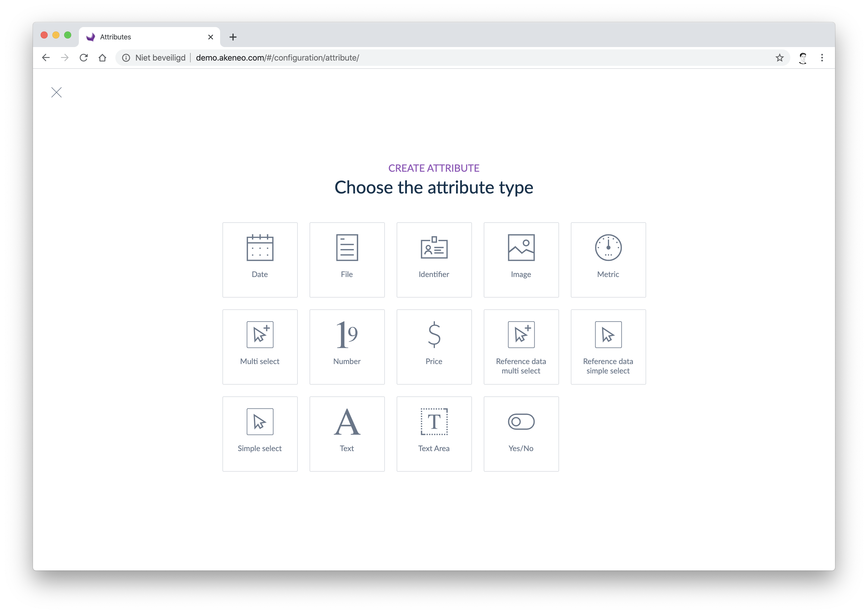Select the File attribute type

346,259
